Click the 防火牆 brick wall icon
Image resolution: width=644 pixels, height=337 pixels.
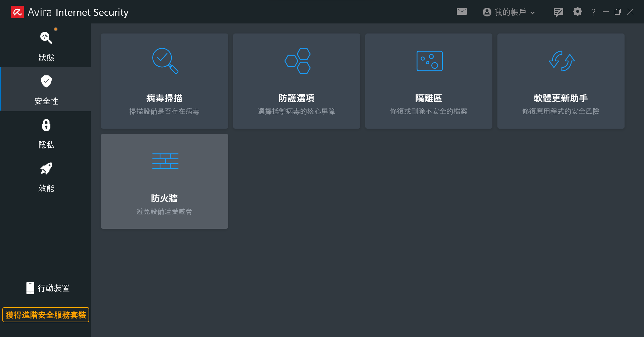tap(165, 161)
